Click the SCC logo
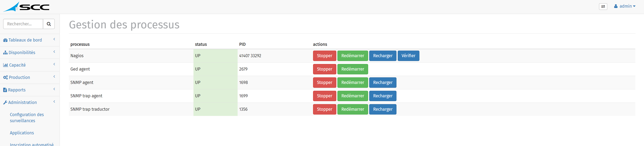 click(26, 7)
